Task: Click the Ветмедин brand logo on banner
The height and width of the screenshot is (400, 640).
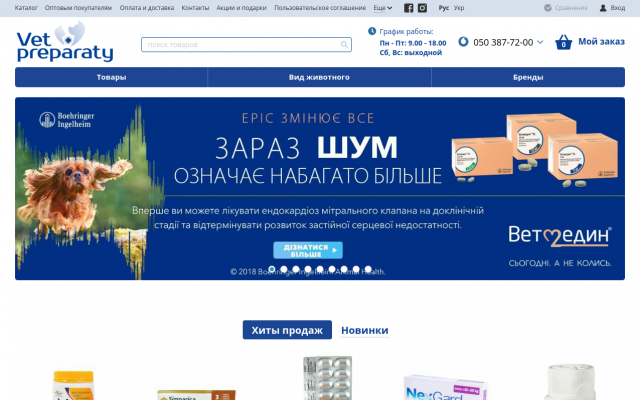Action: pyautogui.click(x=560, y=236)
